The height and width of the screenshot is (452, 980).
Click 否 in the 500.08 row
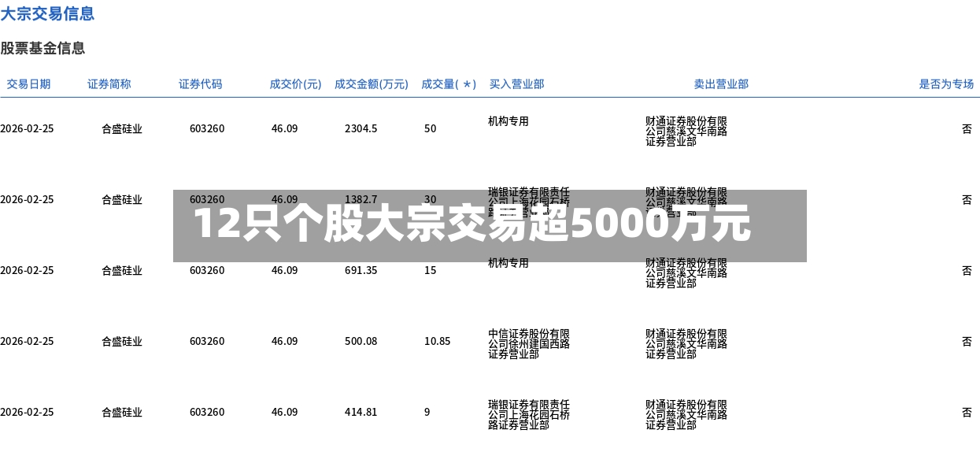967,341
